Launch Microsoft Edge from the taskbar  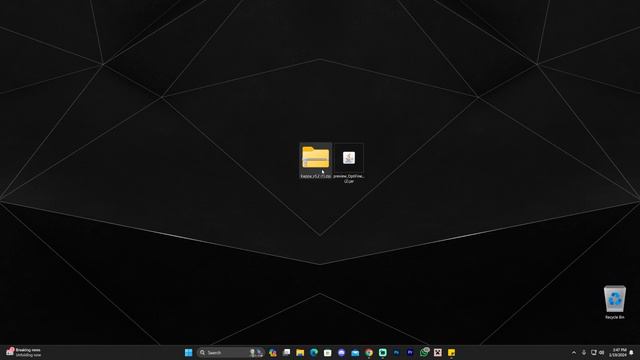coord(314,353)
